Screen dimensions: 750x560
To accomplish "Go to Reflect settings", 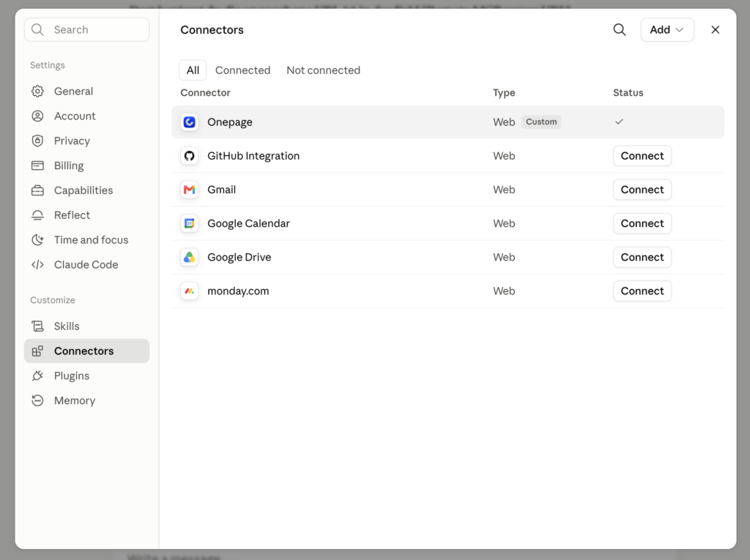I will click(x=86, y=215).
